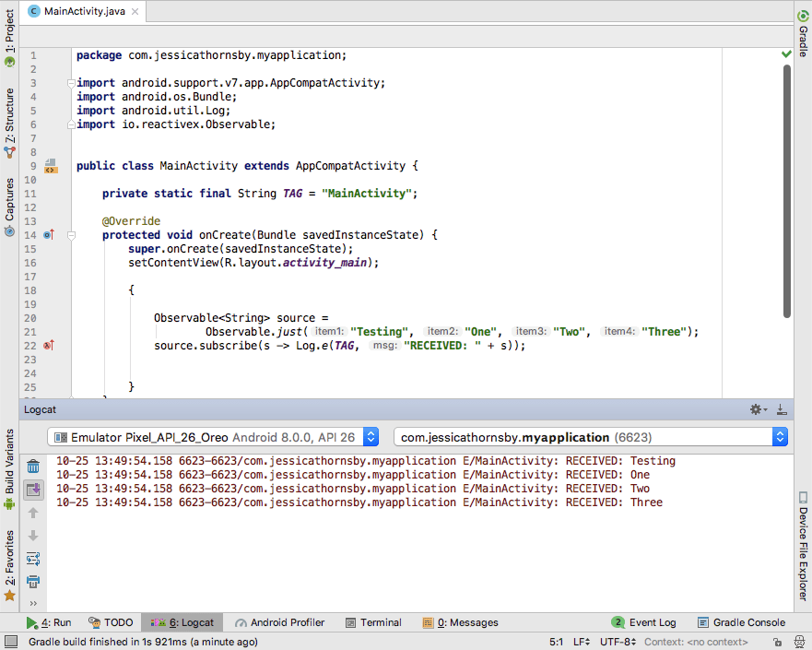The image size is (812, 650).
Task: Collapse the imports fold on line 3
Action: [71, 83]
